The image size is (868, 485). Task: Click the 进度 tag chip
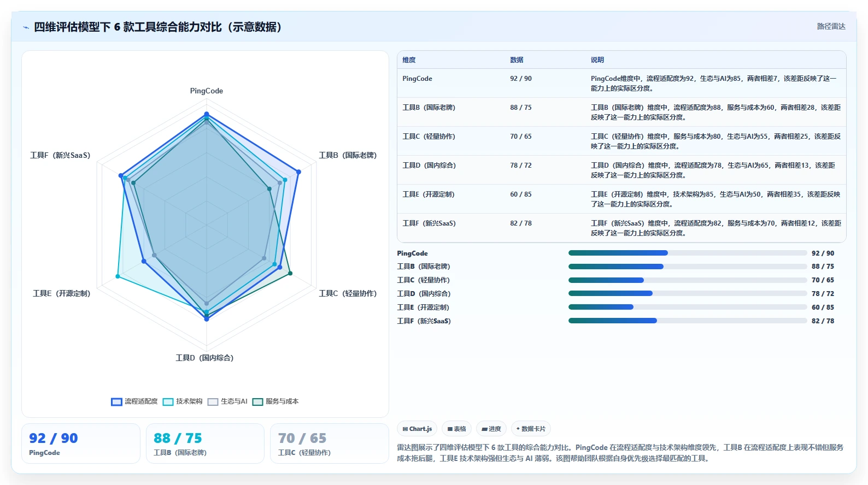[491, 429]
